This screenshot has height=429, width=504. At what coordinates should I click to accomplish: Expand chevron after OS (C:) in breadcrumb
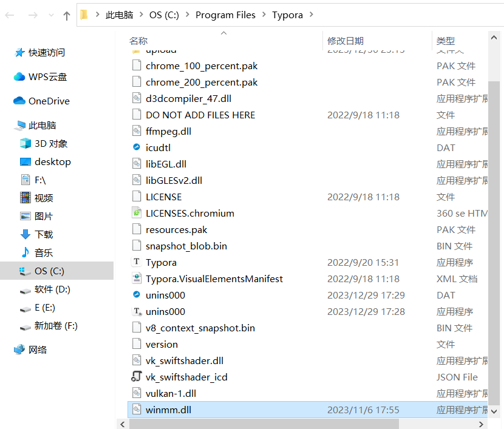[x=188, y=15]
